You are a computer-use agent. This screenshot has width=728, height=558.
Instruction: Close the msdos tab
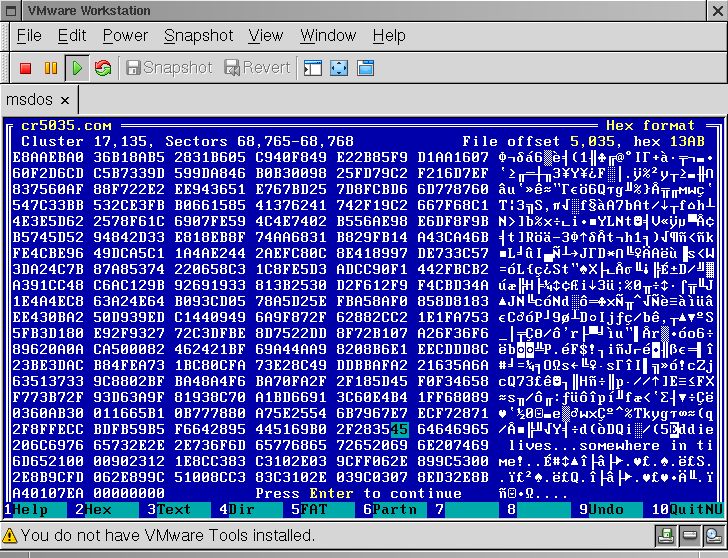point(65,100)
